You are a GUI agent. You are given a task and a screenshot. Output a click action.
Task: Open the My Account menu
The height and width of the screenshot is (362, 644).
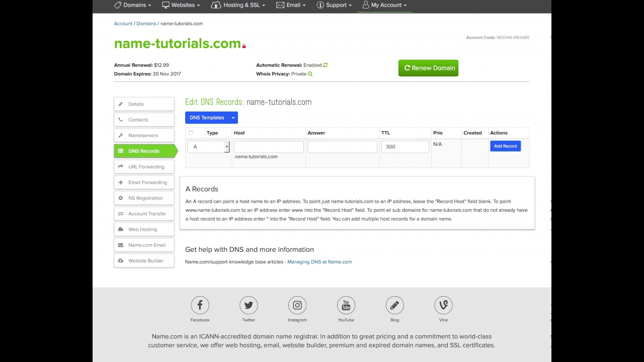(384, 5)
